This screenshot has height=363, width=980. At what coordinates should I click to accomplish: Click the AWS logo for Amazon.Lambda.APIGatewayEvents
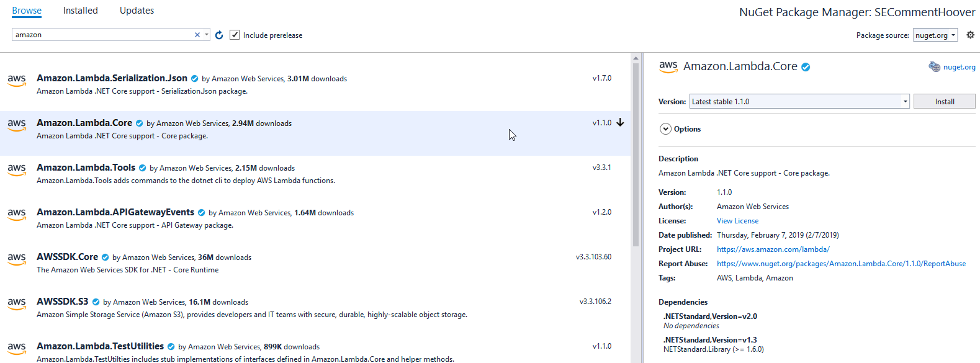click(x=17, y=214)
